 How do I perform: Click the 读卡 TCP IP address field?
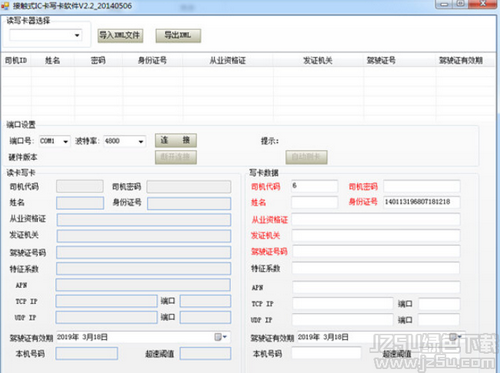[106, 301]
